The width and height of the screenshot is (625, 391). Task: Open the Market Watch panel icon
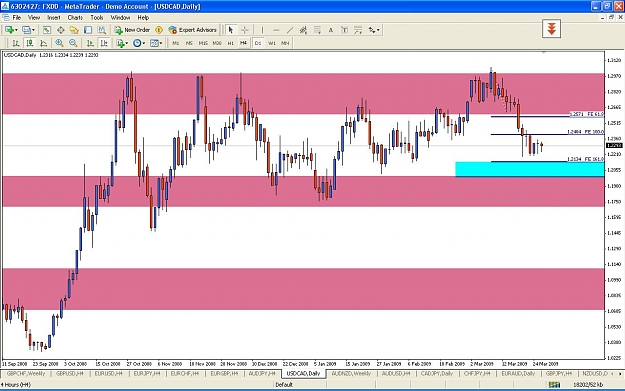tap(47, 30)
